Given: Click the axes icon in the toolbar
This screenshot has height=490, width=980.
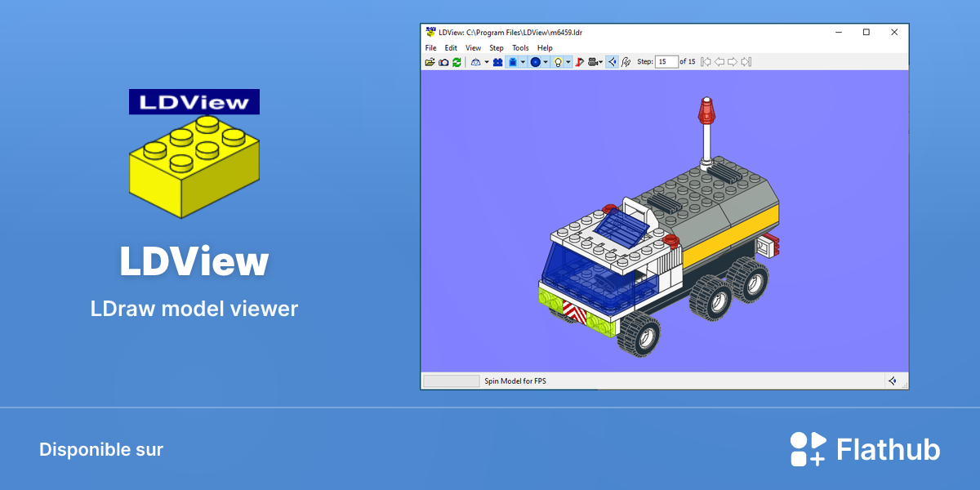Looking at the screenshot, I should [x=612, y=62].
